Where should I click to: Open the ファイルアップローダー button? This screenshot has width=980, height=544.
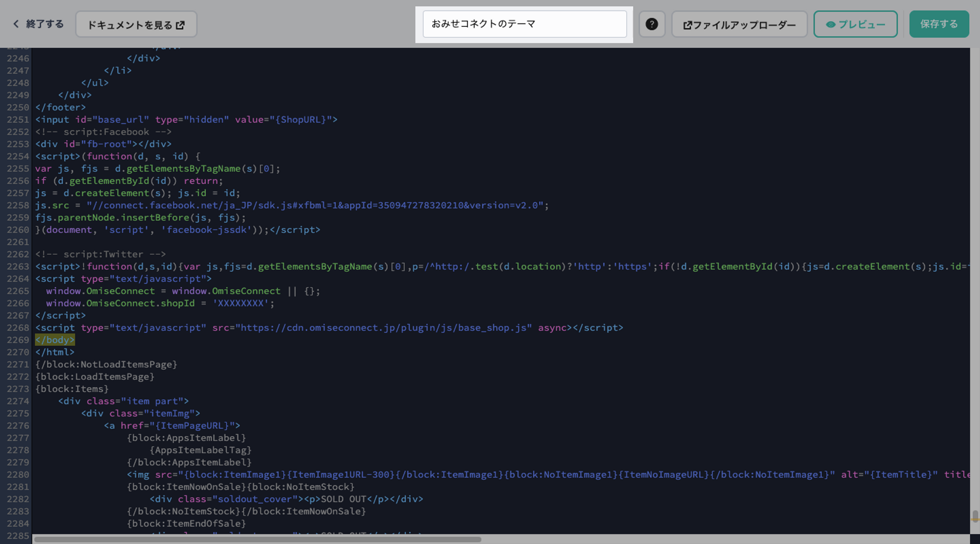pyautogui.click(x=739, y=24)
